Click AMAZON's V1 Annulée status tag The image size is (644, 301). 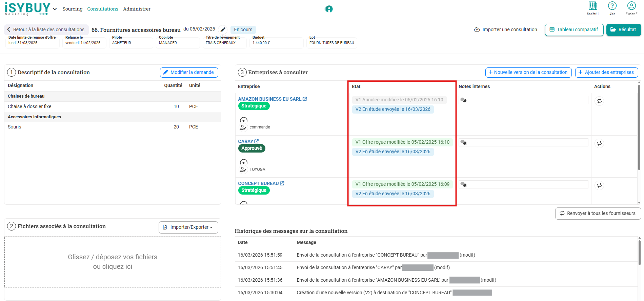coord(399,100)
